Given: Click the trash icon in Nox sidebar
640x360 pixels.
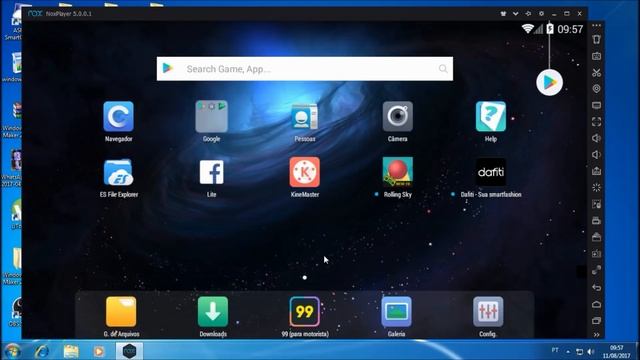Looking at the screenshot, I should coord(596,39).
